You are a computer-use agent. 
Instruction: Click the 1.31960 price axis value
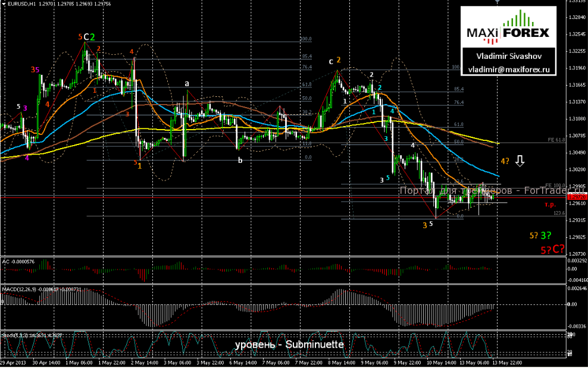[577, 68]
